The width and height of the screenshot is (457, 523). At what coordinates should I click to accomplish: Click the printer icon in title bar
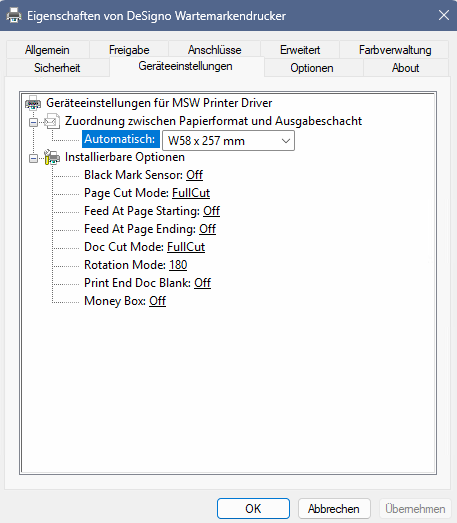pos(14,15)
